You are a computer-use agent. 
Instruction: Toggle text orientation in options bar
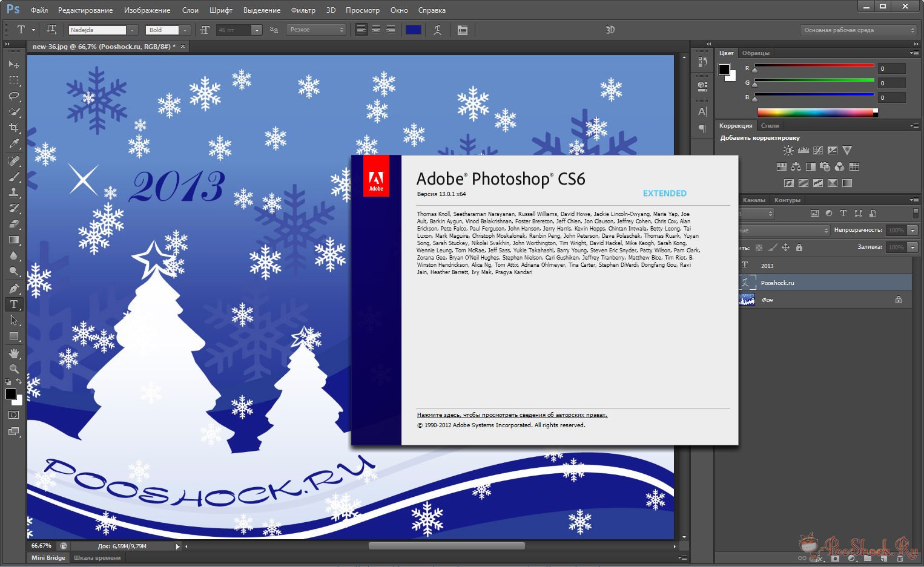point(51,30)
